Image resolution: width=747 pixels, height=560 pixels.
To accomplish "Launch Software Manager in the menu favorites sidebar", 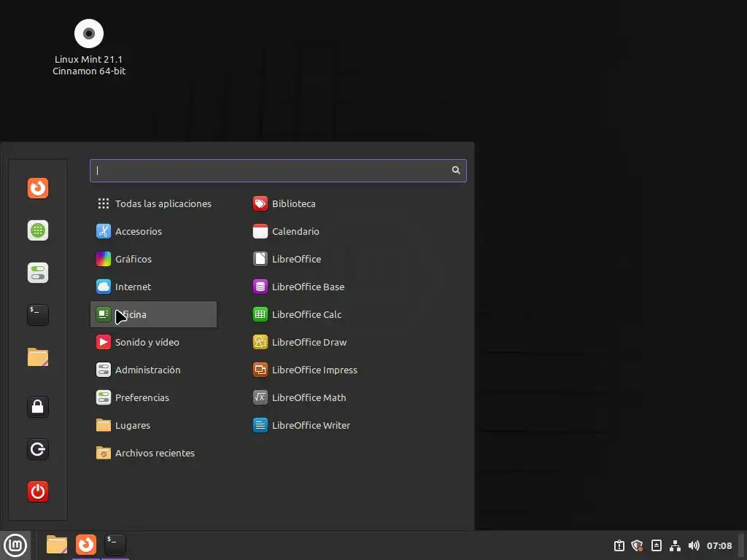I will point(38,230).
